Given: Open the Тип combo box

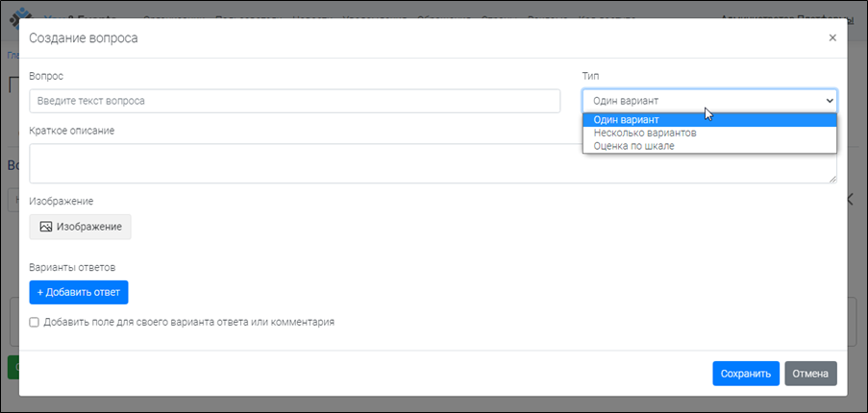Looking at the screenshot, I should (x=708, y=101).
